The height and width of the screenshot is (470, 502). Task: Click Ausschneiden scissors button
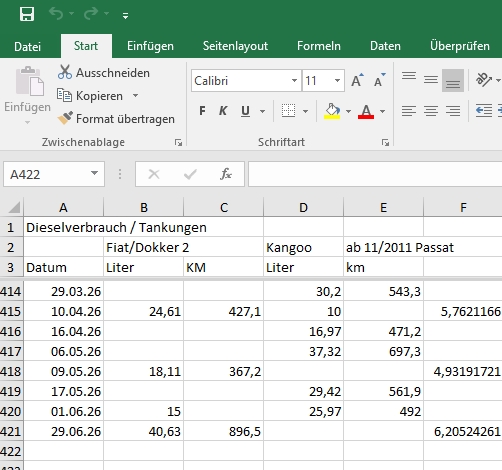104,72
